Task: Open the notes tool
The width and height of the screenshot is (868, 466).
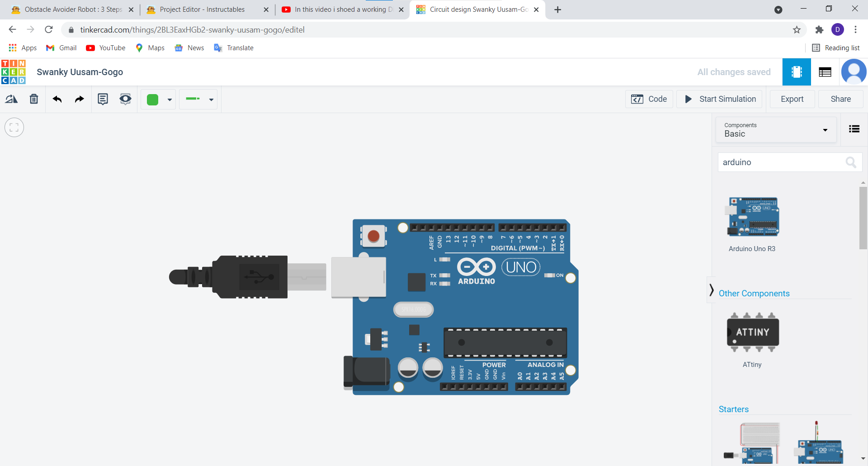Action: point(103,99)
